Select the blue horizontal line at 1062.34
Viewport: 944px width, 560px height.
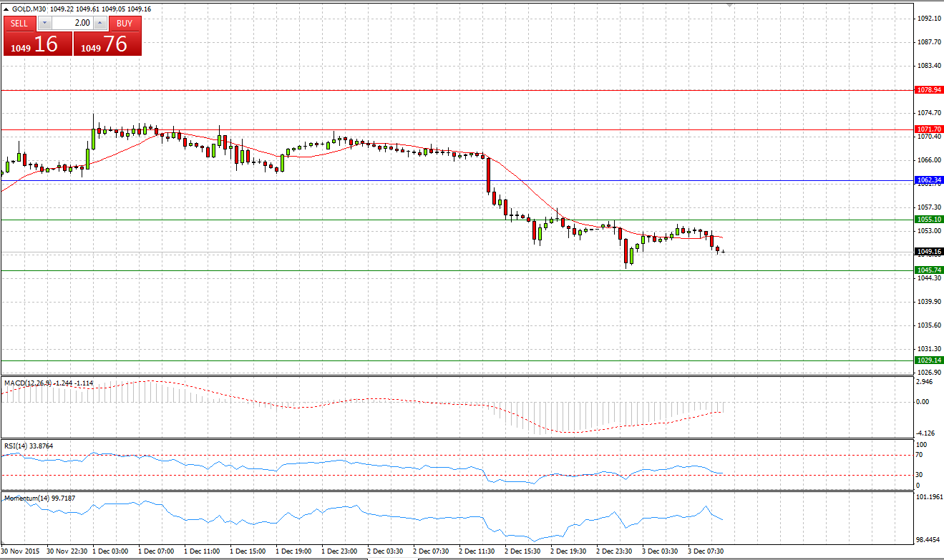[x=458, y=180]
